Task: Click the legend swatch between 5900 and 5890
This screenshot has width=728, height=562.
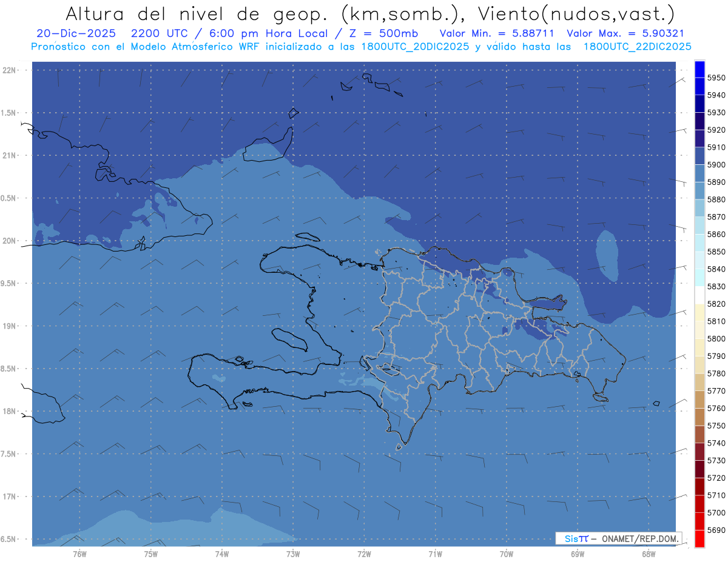Action: pos(699,173)
